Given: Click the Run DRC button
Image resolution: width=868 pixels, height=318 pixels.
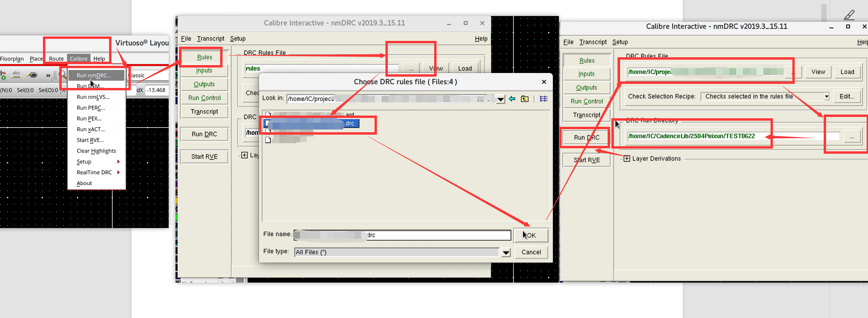Looking at the screenshot, I should click(x=586, y=137).
